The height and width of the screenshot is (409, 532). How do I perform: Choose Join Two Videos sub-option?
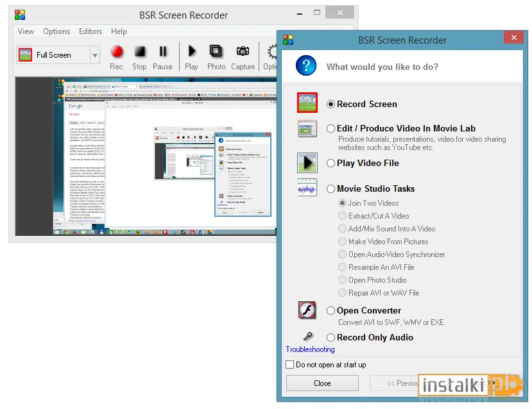click(x=368, y=203)
